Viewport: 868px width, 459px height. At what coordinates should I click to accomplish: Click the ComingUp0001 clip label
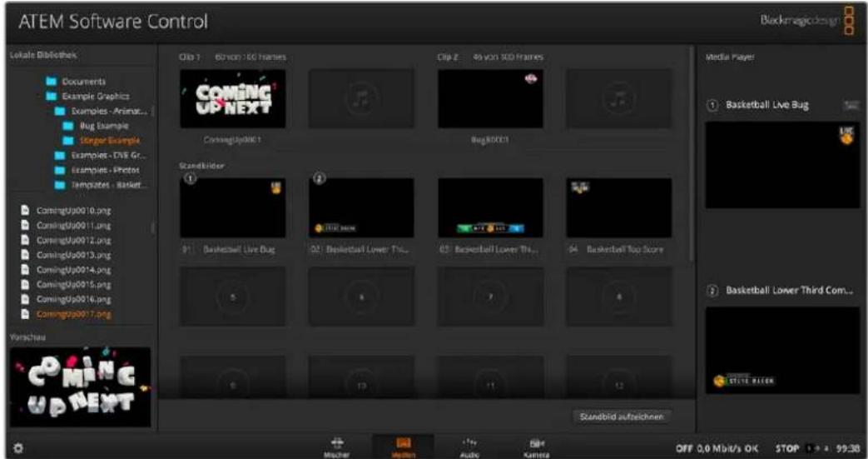(x=232, y=140)
